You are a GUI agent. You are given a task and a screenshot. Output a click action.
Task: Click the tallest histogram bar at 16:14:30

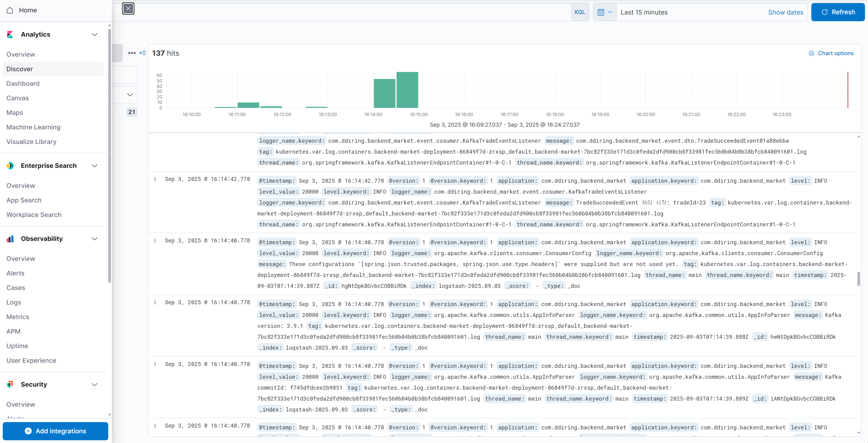point(407,90)
